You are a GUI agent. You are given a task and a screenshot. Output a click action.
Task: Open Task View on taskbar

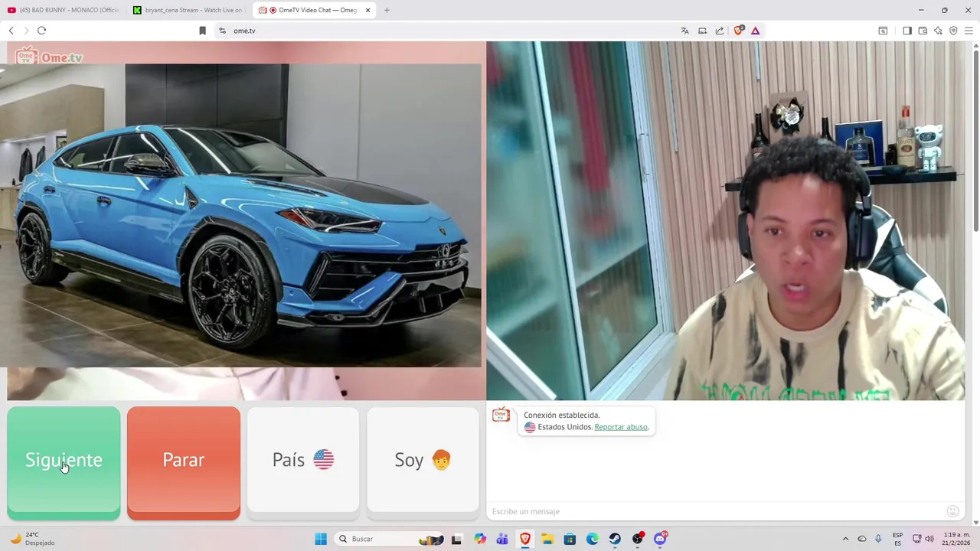457,539
